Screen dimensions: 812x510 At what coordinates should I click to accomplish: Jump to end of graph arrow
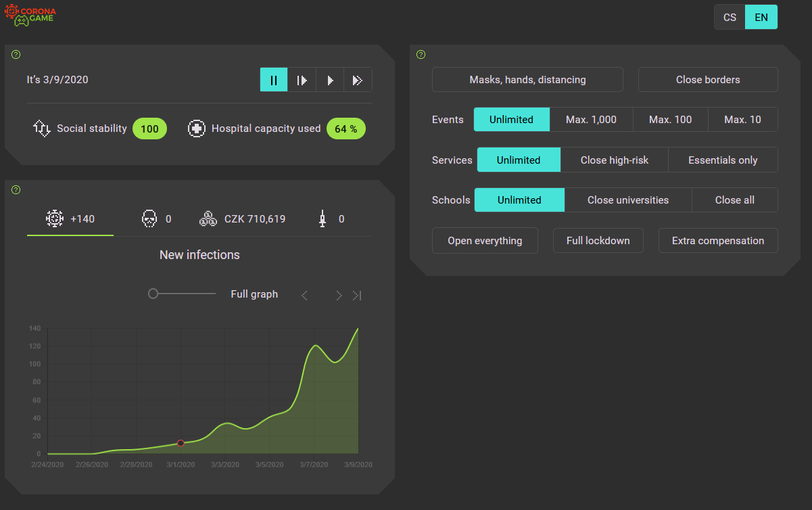pos(357,295)
